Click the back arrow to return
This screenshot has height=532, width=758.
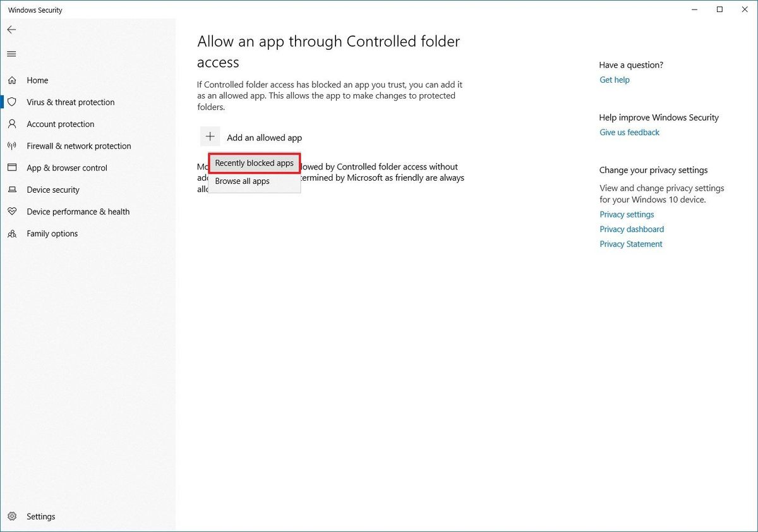tap(11, 29)
